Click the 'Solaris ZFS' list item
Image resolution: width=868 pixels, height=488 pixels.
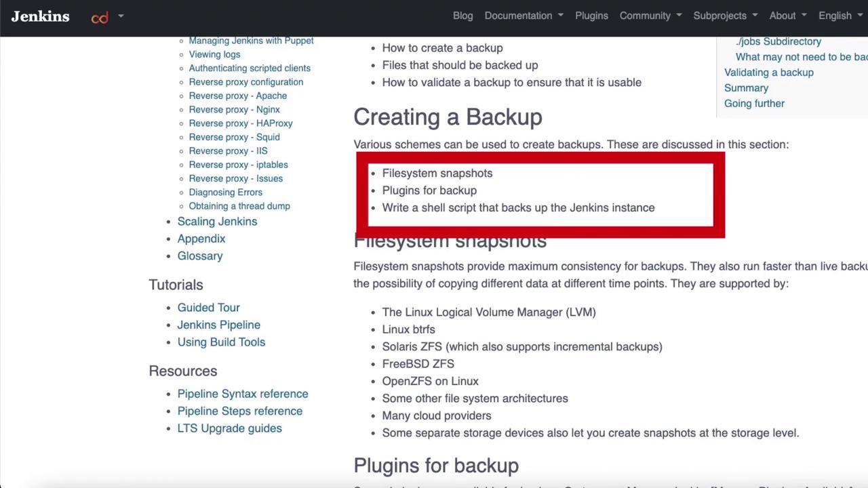[522, 346]
